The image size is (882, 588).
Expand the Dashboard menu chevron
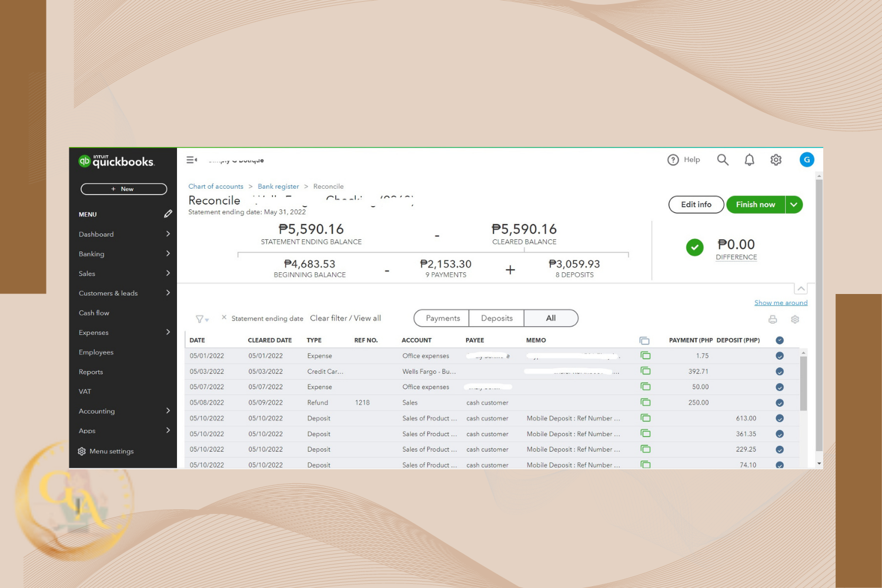[x=168, y=234]
